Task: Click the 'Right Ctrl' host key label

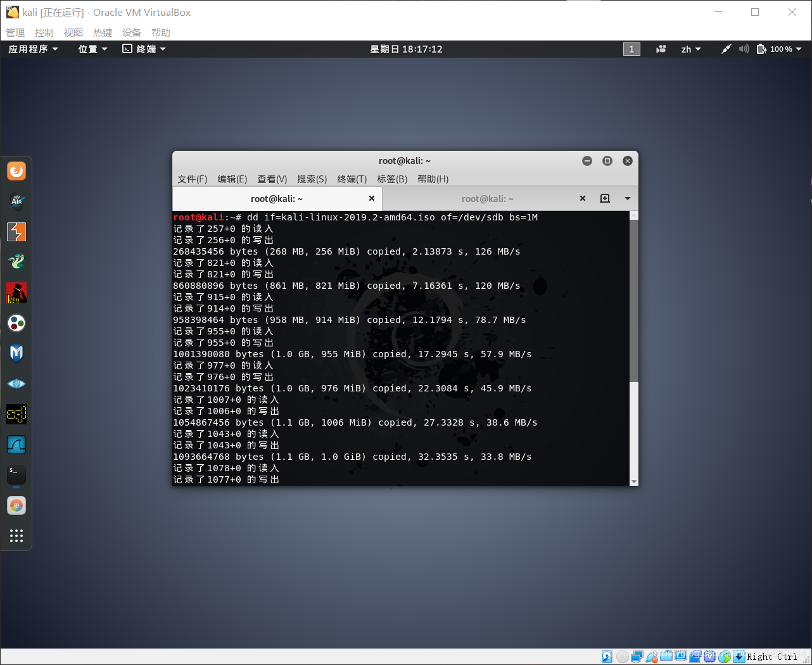Action: (772, 657)
